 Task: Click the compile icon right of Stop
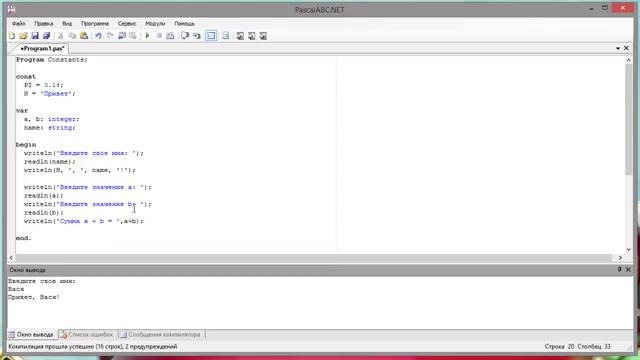[171, 36]
